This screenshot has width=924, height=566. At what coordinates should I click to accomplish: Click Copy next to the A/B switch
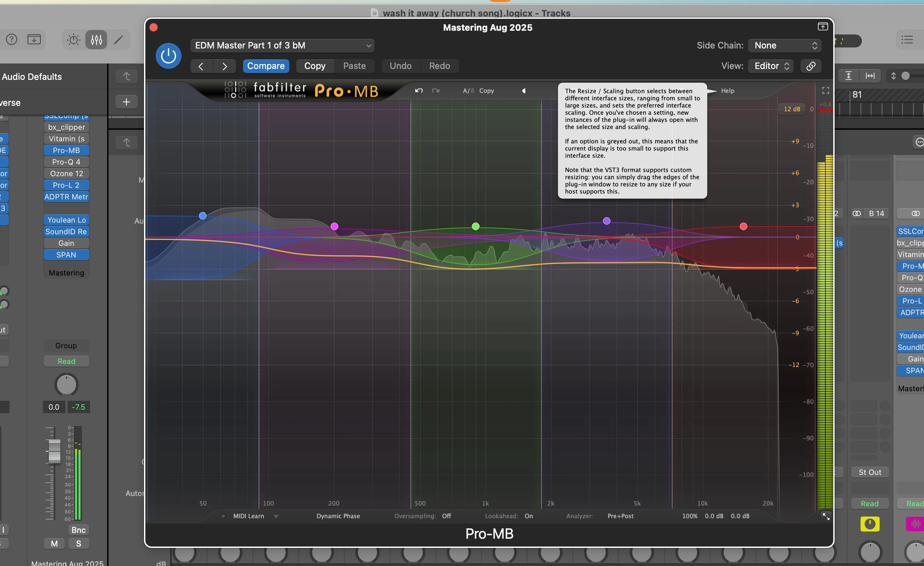tap(486, 90)
